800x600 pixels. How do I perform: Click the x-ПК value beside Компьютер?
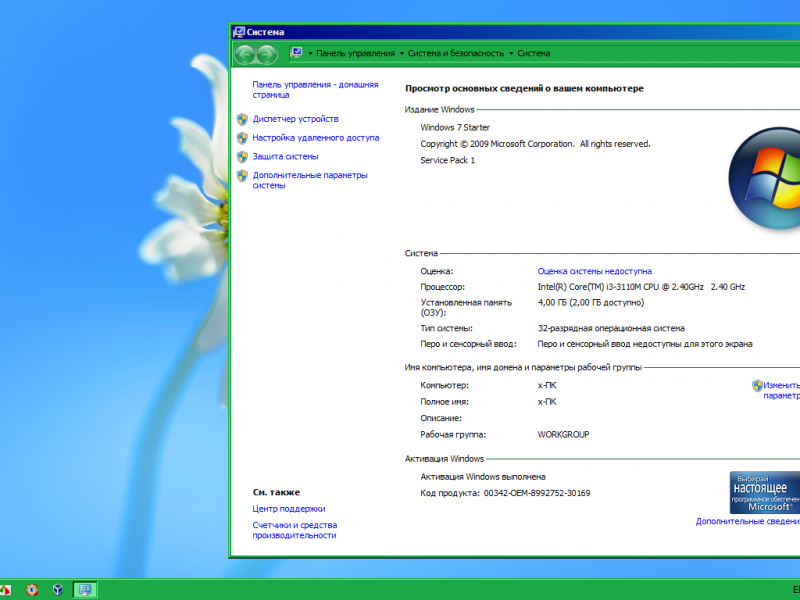[x=547, y=386]
